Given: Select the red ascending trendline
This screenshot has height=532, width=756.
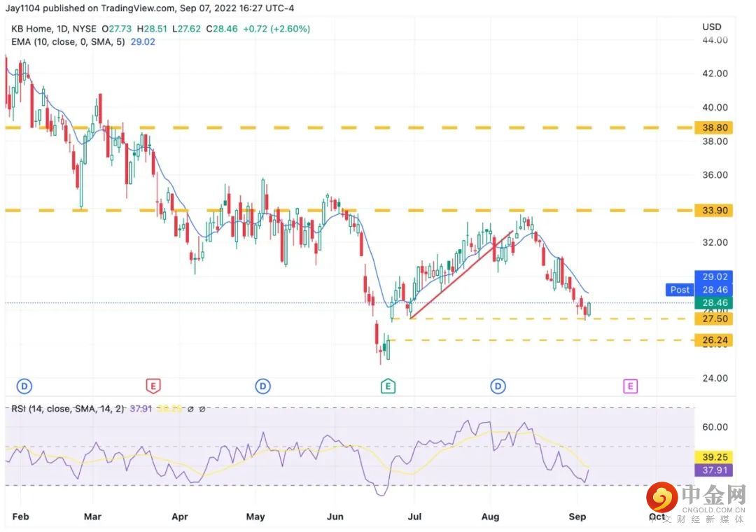Looking at the screenshot, I should pos(461,275).
